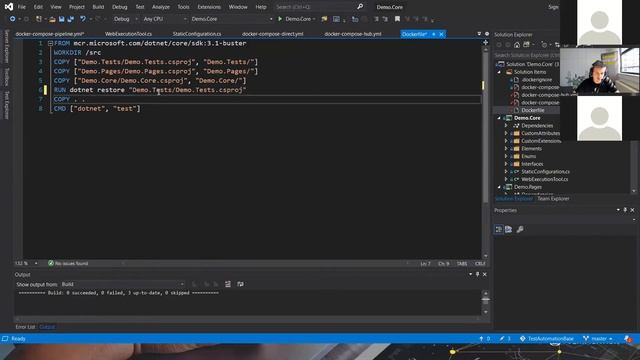Pin the Properties panel
This screenshot has height=360, width=640.
click(625, 210)
